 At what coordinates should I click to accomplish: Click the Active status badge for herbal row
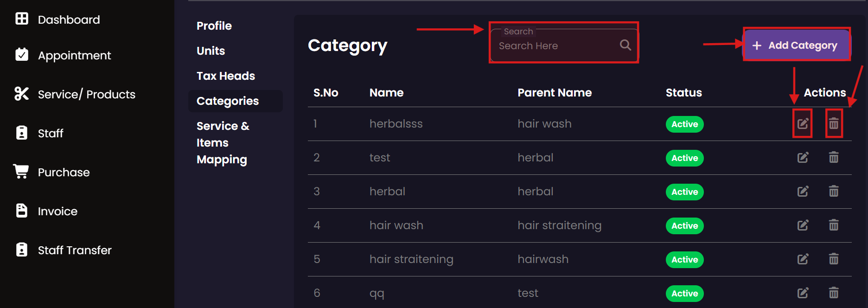(684, 192)
